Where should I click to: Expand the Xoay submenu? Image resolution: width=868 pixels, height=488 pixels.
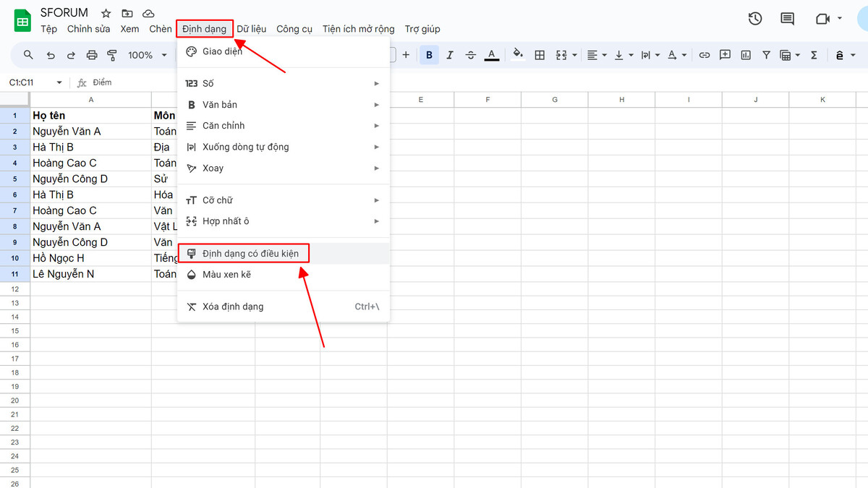tap(284, 168)
